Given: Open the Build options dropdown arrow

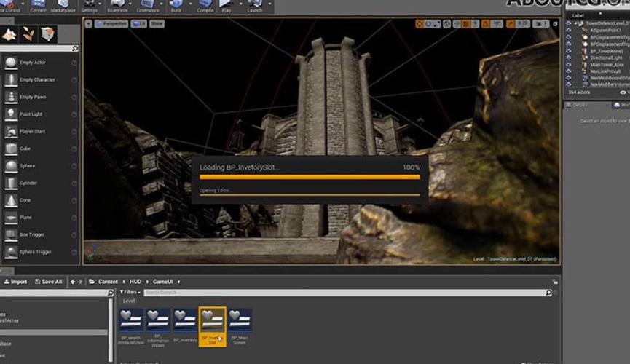Looking at the screenshot, I should click(189, 4).
